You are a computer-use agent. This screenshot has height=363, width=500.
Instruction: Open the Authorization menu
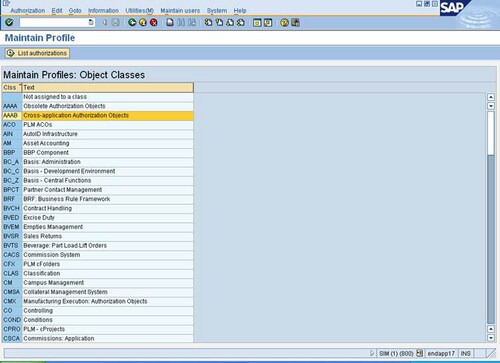coord(28,11)
